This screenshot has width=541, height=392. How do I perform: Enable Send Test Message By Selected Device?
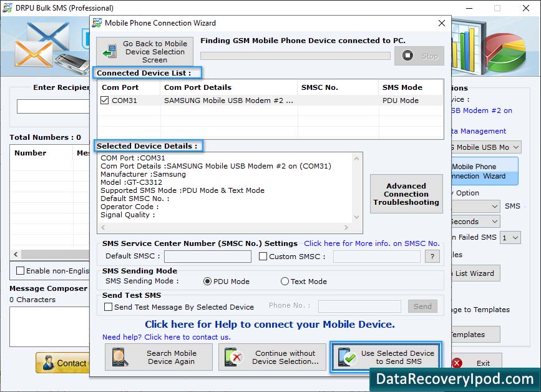tap(108, 306)
